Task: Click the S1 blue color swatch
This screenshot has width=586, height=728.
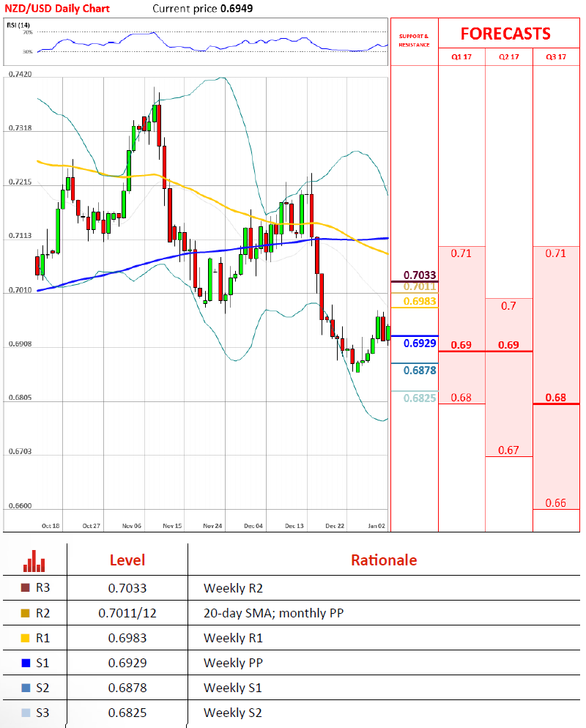Action: [x=26, y=663]
